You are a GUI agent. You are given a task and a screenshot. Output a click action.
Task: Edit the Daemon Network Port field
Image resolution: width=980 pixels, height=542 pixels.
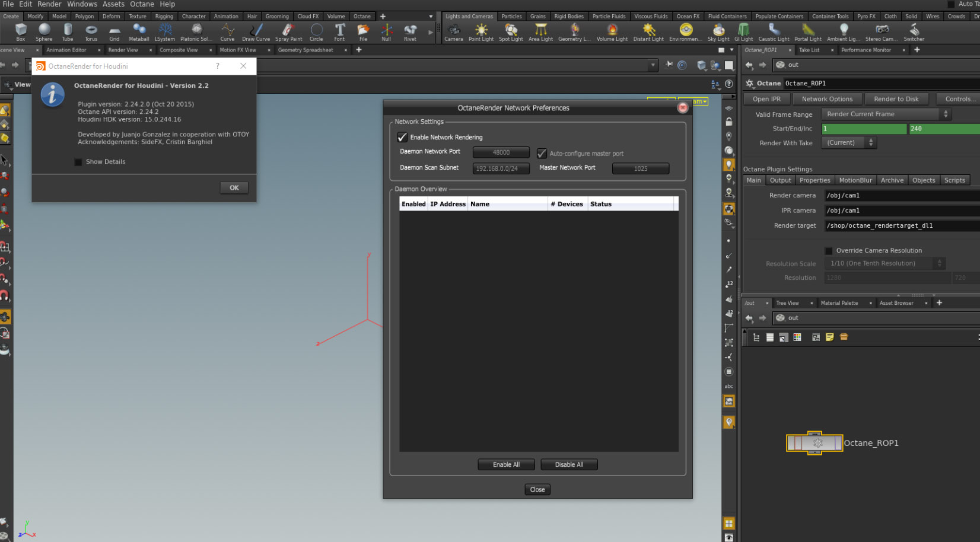(501, 152)
